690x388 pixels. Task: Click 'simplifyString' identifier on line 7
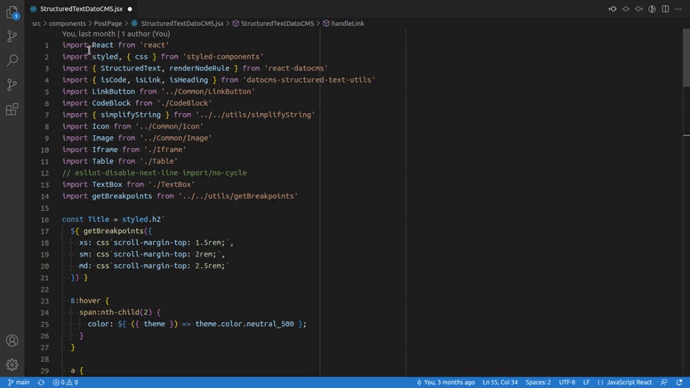tap(131, 115)
